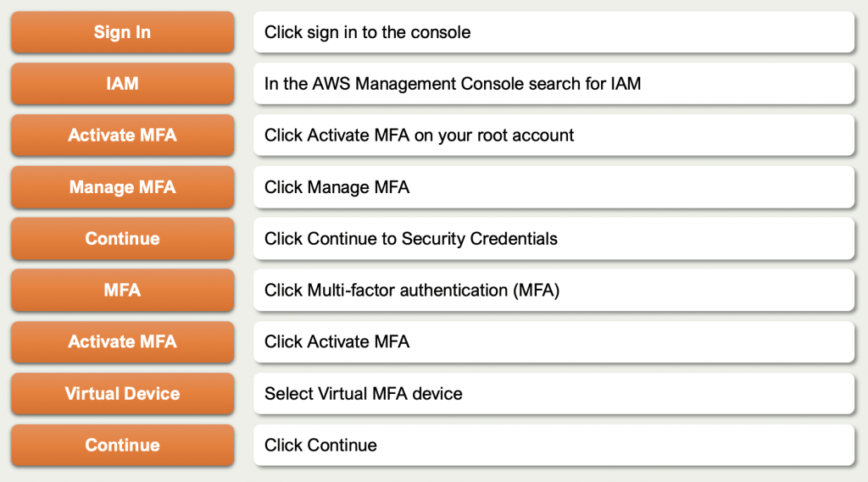Select the 'search for IAM' instruction box

click(x=554, y=84)
